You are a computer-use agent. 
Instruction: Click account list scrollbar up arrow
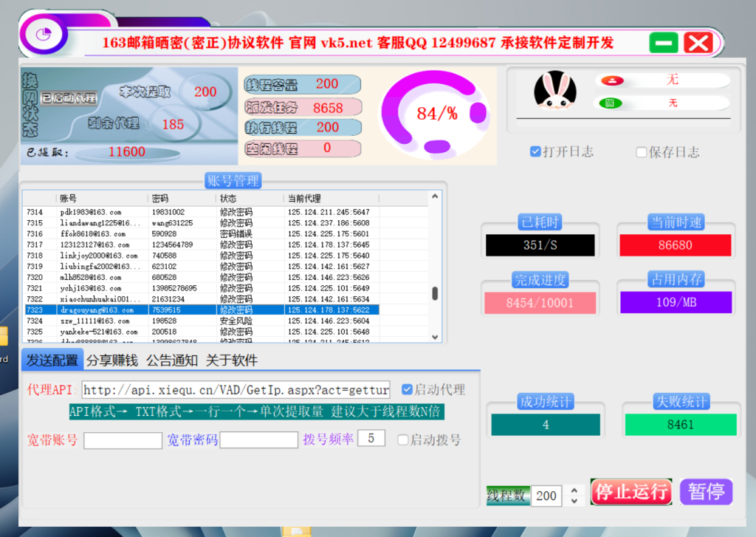435,196
